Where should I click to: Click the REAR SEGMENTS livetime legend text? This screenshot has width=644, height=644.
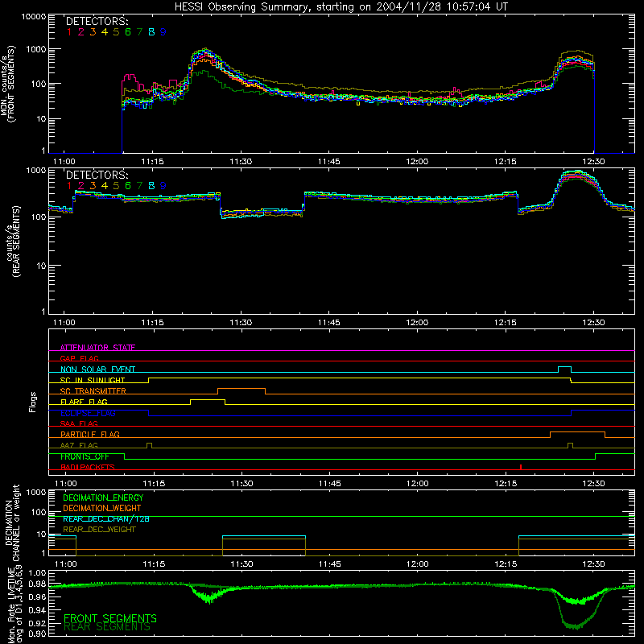click(x=107, y=627)
